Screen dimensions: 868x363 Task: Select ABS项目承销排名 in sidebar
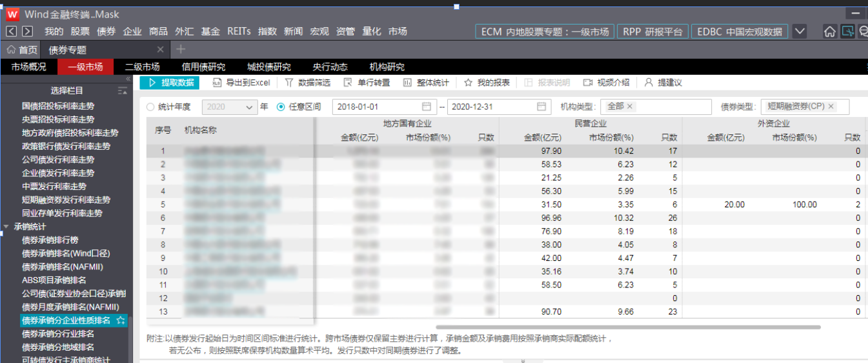[54, 280]
